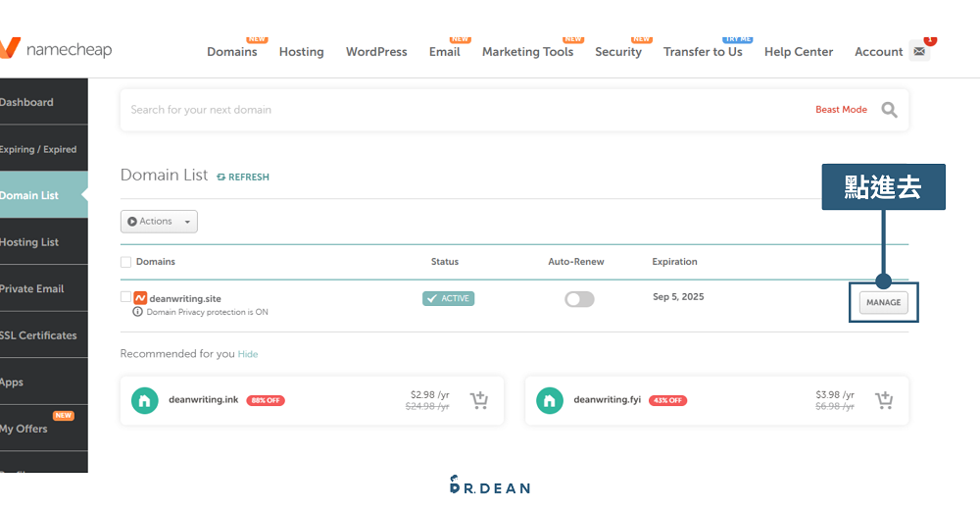Tick the deanwriting.site row checkbox
Viewport: 980px width, 510px height.
[125, 297]
